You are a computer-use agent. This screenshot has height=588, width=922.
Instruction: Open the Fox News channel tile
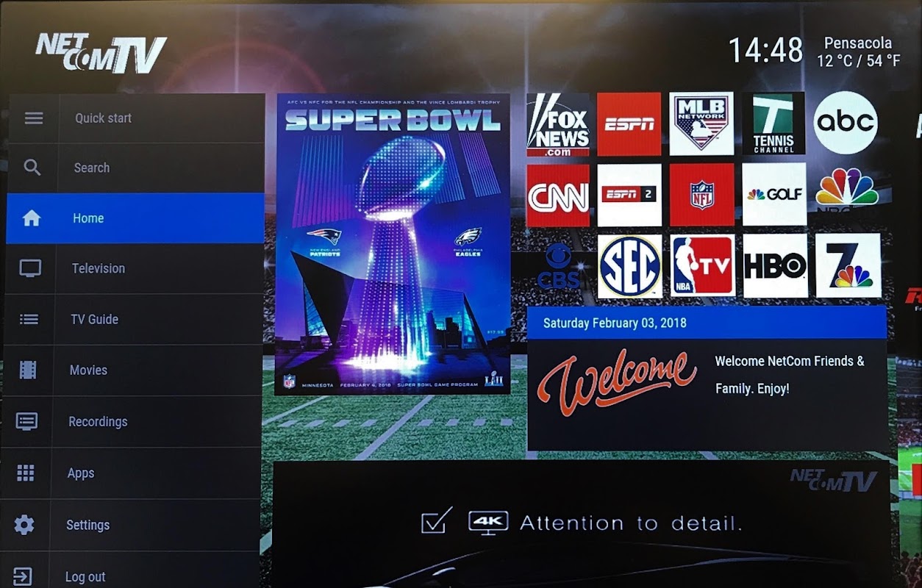click(558, 124)
